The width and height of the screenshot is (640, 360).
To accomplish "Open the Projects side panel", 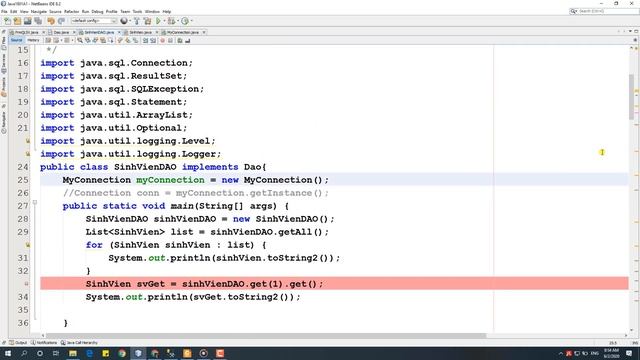I will pyautogui.click(x=4, y=87).
